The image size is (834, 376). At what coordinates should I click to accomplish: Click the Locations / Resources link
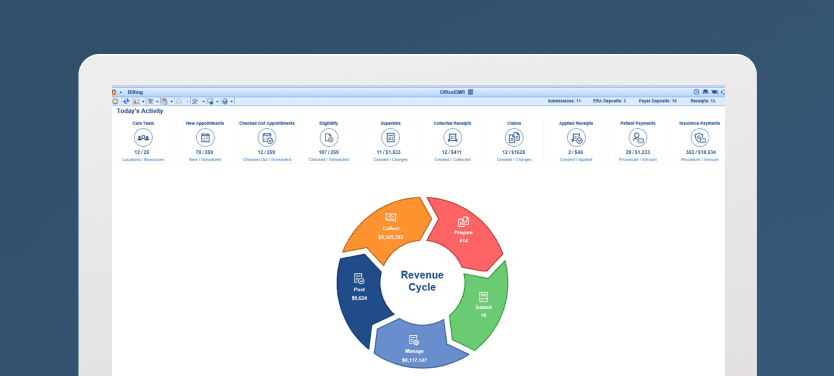pyautogui.click(x=143, y=160)
